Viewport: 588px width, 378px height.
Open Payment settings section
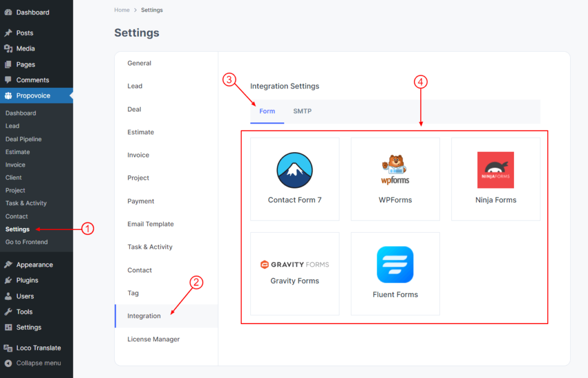coord(141,201)
